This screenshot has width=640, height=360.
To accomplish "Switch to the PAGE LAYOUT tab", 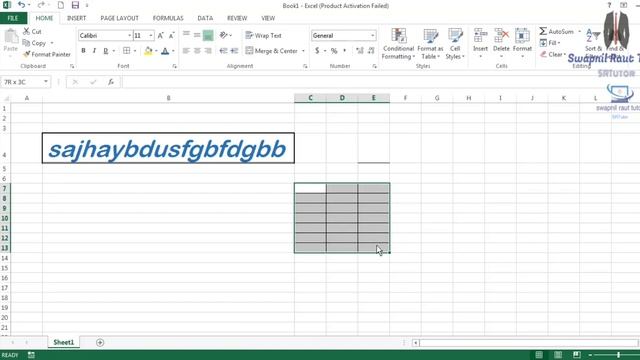I will (120, 18).
